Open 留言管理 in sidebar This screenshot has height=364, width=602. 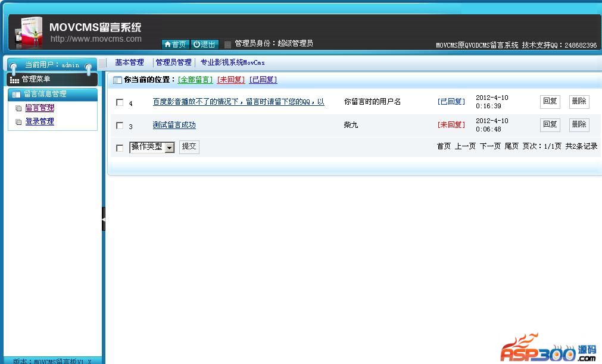(x=39, y=108)
